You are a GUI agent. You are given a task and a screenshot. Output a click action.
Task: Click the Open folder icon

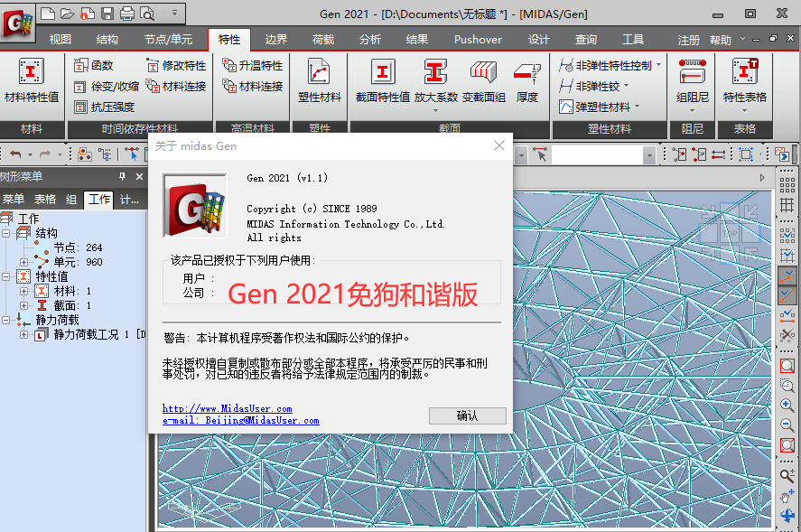point(68,14)
